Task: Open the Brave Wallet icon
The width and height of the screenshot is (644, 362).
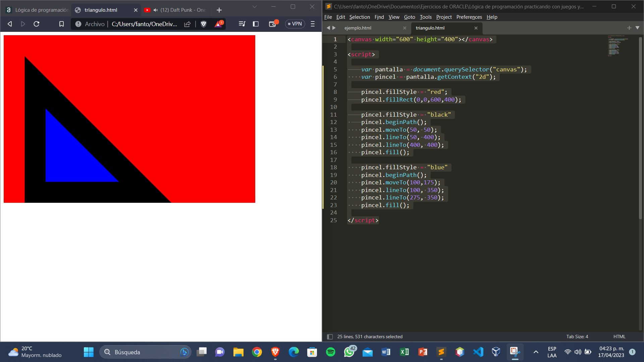Action: point(273,24)
